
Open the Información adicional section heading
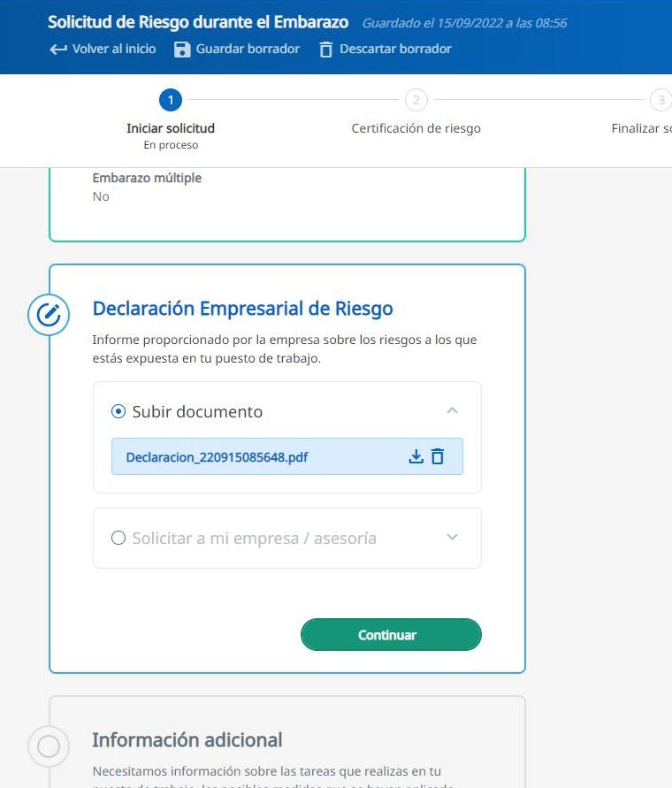[x=187, y=740]
